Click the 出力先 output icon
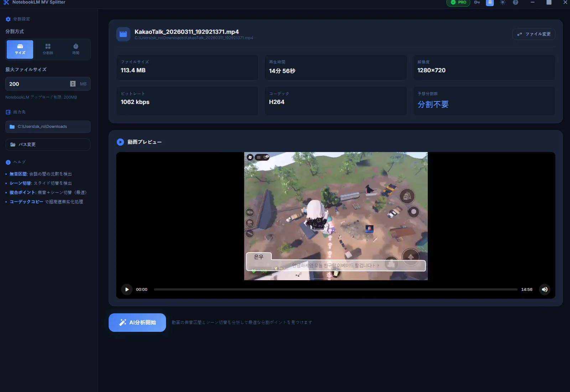 8,112
